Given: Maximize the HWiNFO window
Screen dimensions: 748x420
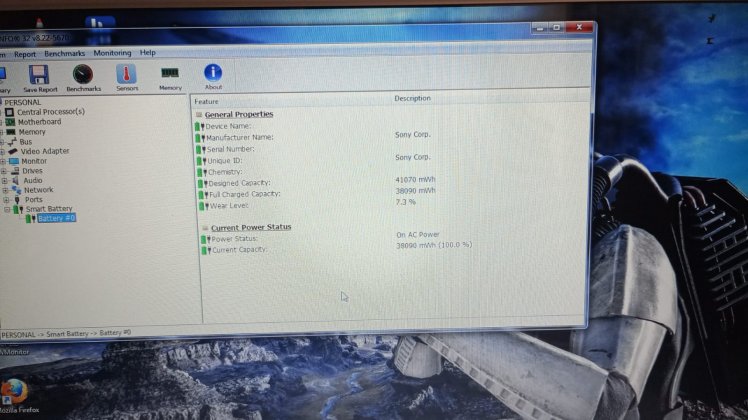Looking at the screenshot, I should (x=556, y=28).
